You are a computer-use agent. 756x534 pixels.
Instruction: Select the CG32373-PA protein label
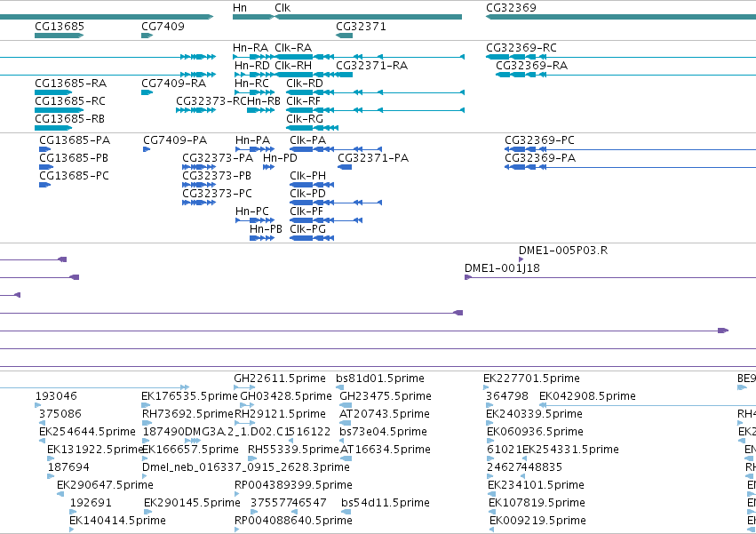point(218,158)
